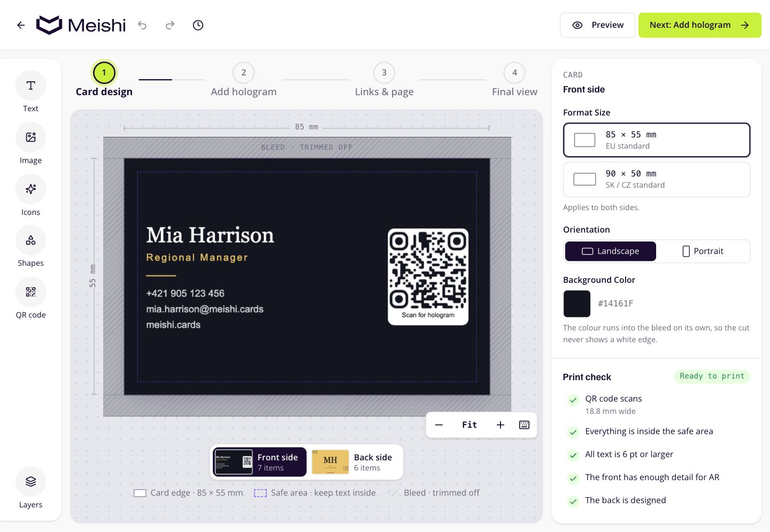770x532 pixels.
Task: Select the mia.harrison@meishi.cards text
Action: [x=205, y=309]
